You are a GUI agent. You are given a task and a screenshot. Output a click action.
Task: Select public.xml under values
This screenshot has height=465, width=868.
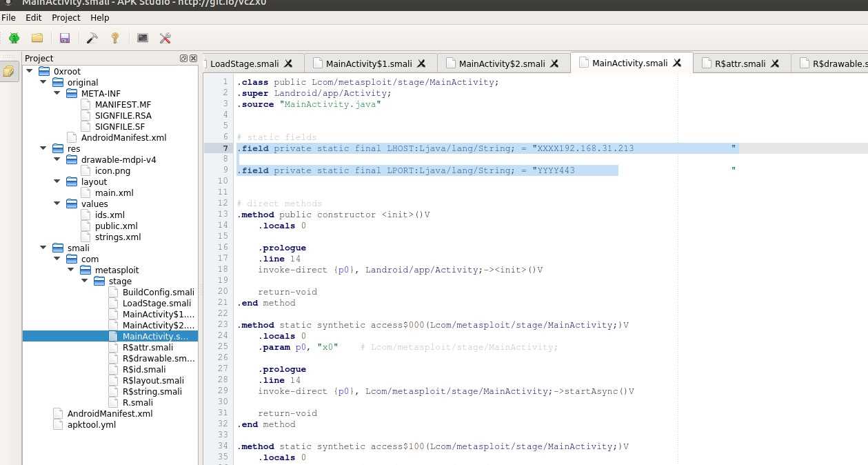(x=117, y=226)
